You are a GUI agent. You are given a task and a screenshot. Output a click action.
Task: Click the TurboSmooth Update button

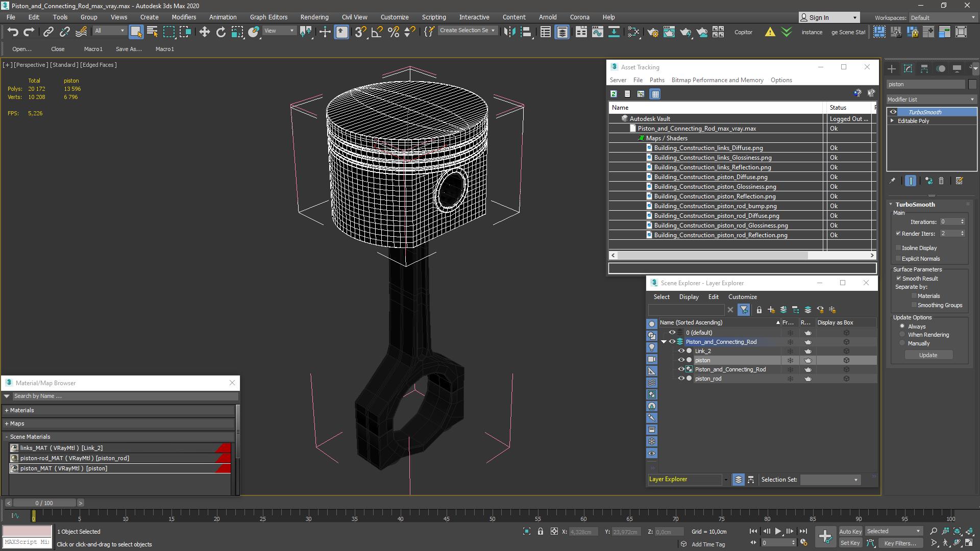(928, 355)
